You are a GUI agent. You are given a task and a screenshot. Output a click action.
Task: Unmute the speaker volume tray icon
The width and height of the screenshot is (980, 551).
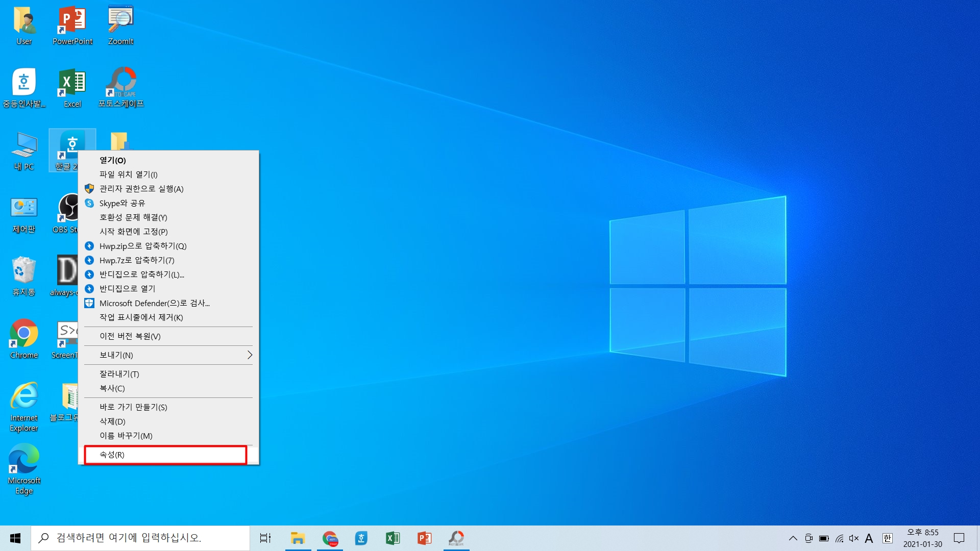tap(853, 538)
